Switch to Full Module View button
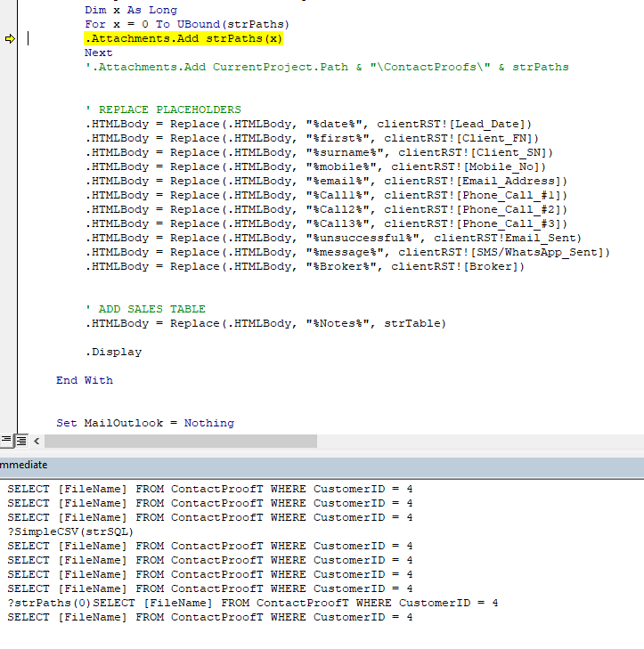Viewport: 644px width, 649px height. (21, 441)
